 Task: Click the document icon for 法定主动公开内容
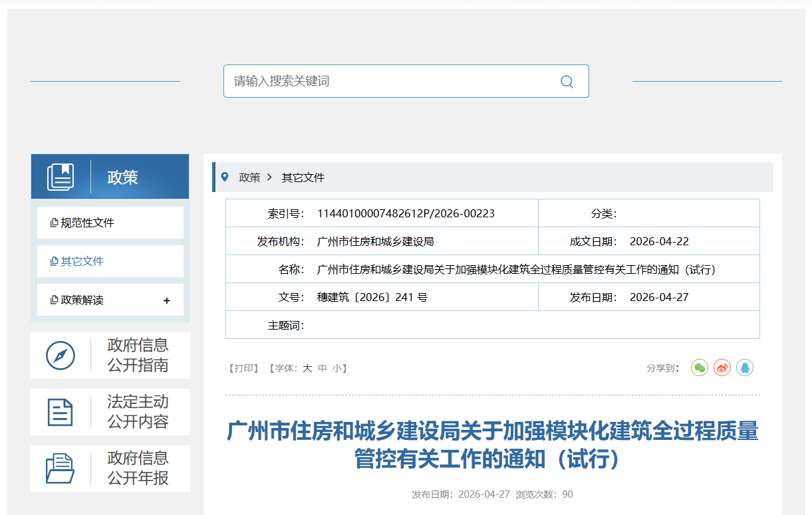pyautogui.click(x=61, y=412)
